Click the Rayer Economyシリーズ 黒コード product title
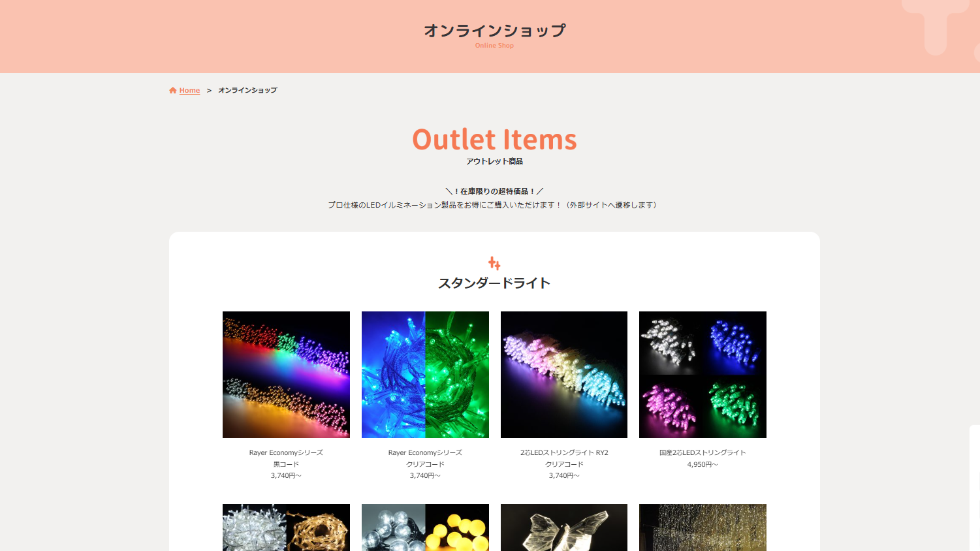980x551 pixels. [x=286, y=458]
